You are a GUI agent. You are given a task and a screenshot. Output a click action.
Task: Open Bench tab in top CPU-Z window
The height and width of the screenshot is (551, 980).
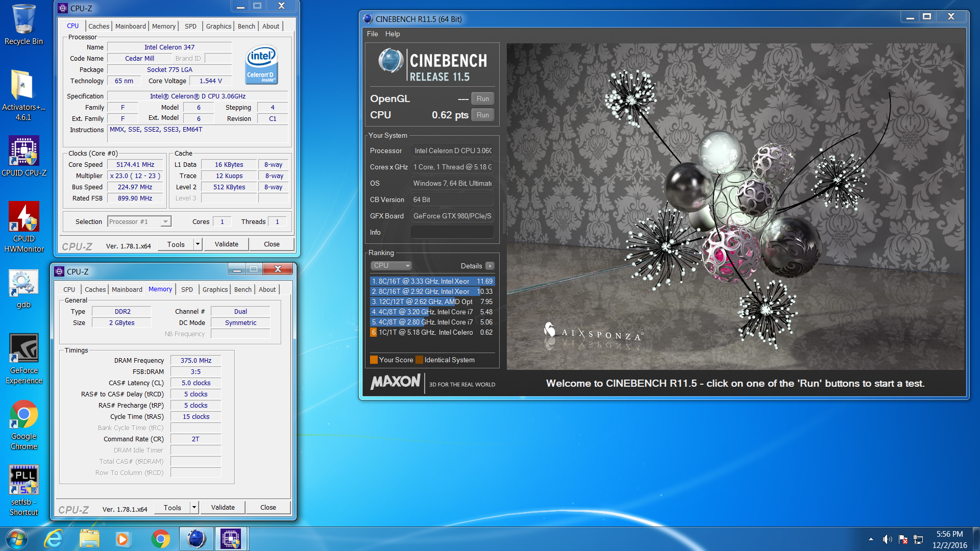tap(246, 26)
